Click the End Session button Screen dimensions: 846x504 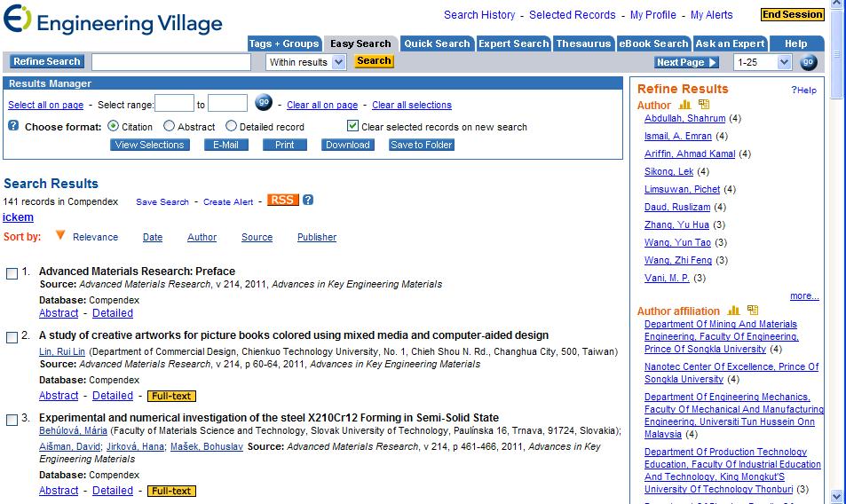[x=792, y=14]
